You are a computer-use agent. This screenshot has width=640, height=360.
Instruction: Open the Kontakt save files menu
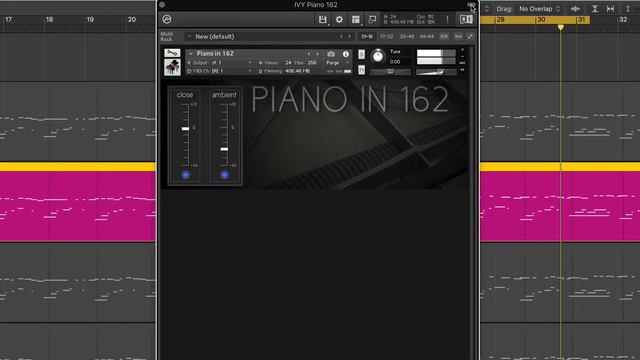coord(323,19)
